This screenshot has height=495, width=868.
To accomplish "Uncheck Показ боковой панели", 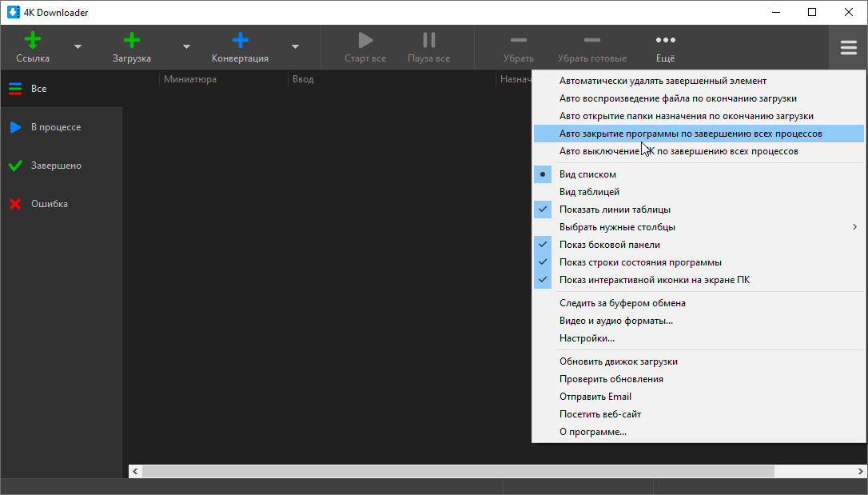I will 609,245.
